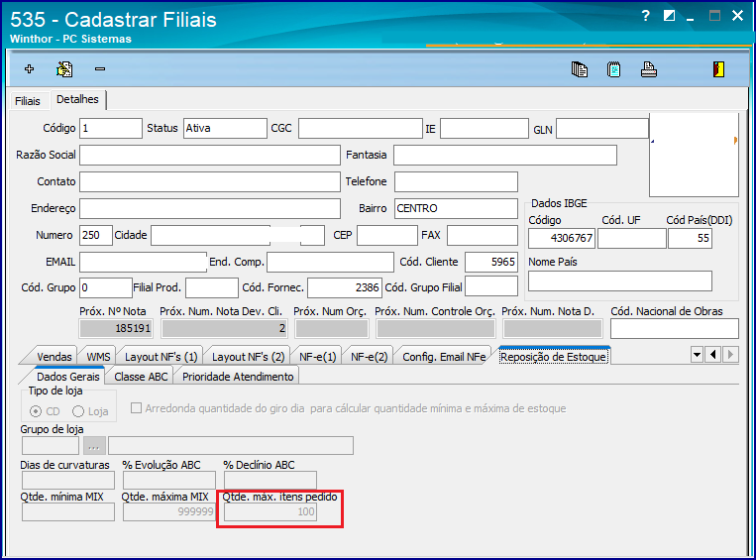Open the Layout NF's (2) tab
This screenshot has width=756, height=560.
pyautogui.click(x=249, y=357)
